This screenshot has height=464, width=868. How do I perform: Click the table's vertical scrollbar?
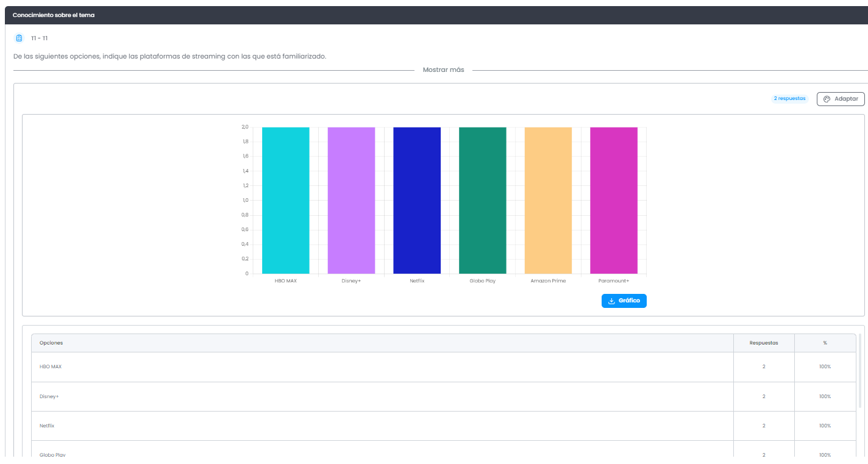coord(860,371)
